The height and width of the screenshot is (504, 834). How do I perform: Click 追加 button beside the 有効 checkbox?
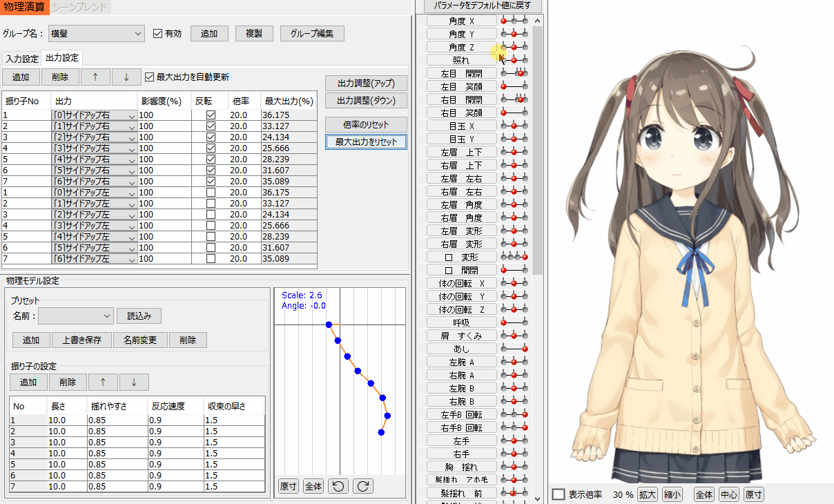(x=209, y=33)
